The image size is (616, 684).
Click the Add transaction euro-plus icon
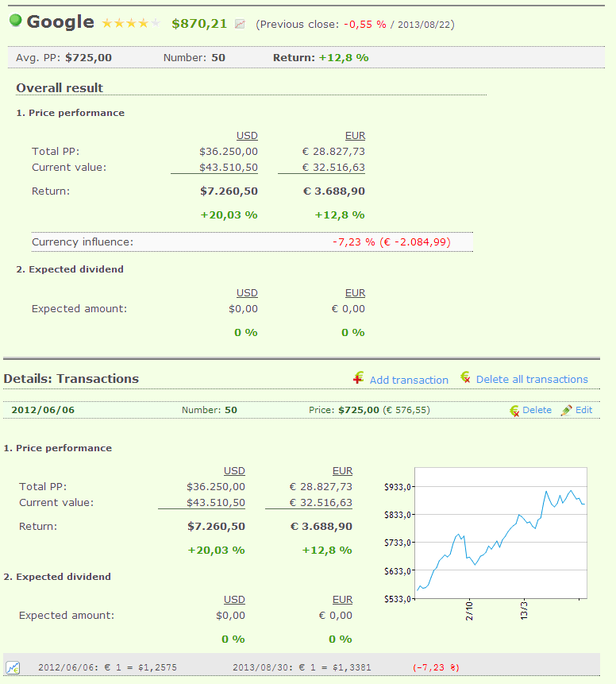pyautogui.click(x=358, y=378)
